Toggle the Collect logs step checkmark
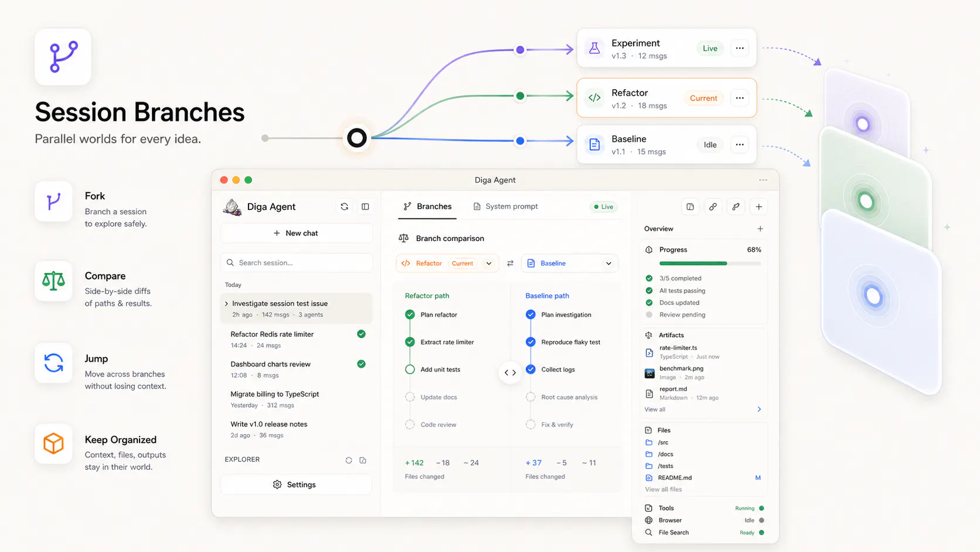 (530, 370)
